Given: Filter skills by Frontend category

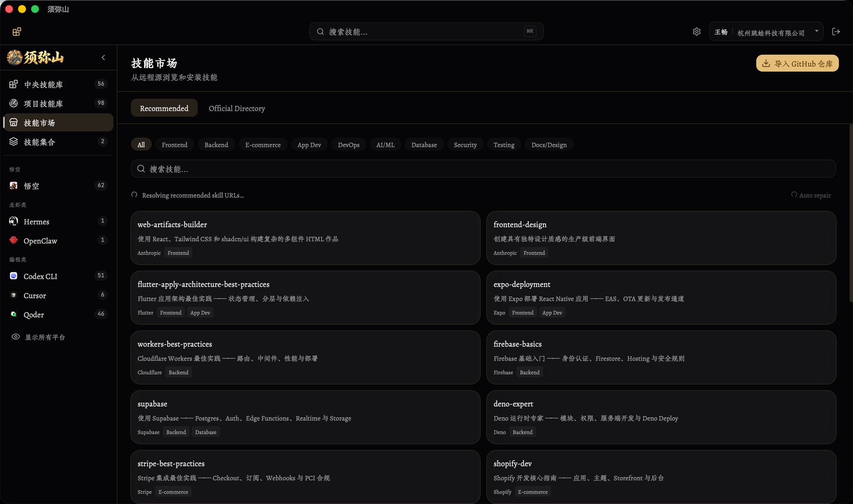Looking at the screenshot, I should click(174, 145).
